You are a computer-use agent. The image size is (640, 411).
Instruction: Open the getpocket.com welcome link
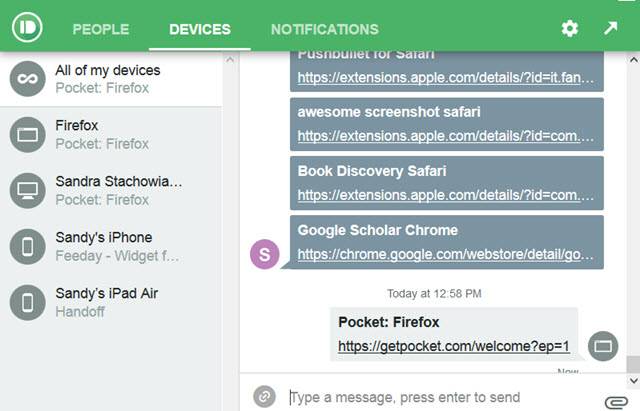pyautogui.click(x=454, y=347)
